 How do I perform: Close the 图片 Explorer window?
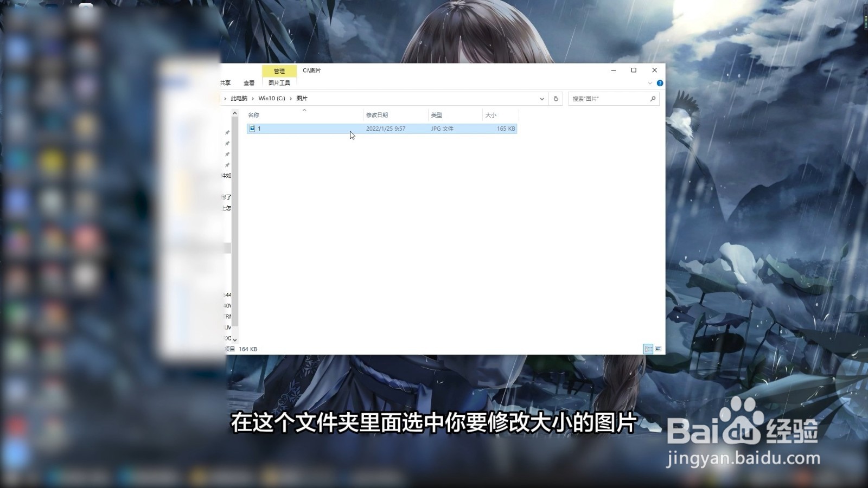[x=654, y=70]
